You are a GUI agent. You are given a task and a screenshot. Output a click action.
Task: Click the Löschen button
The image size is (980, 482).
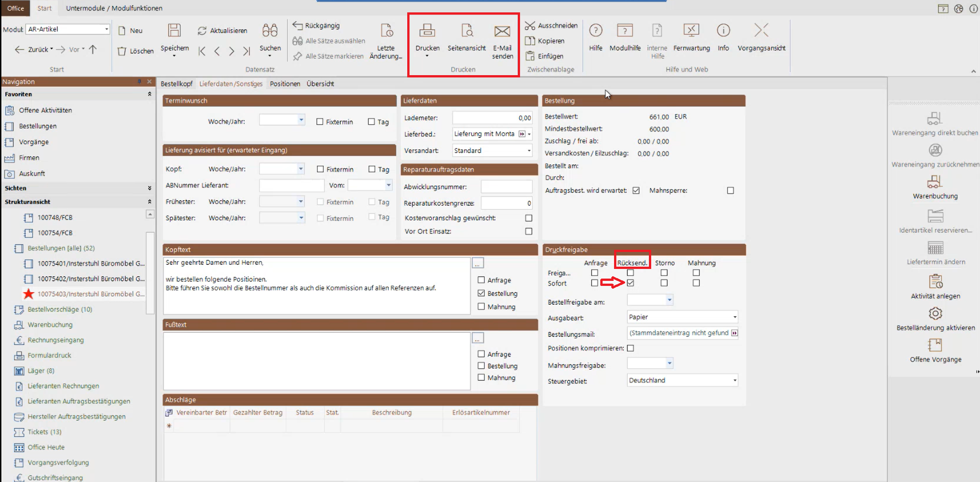click(x=136, y=51)
